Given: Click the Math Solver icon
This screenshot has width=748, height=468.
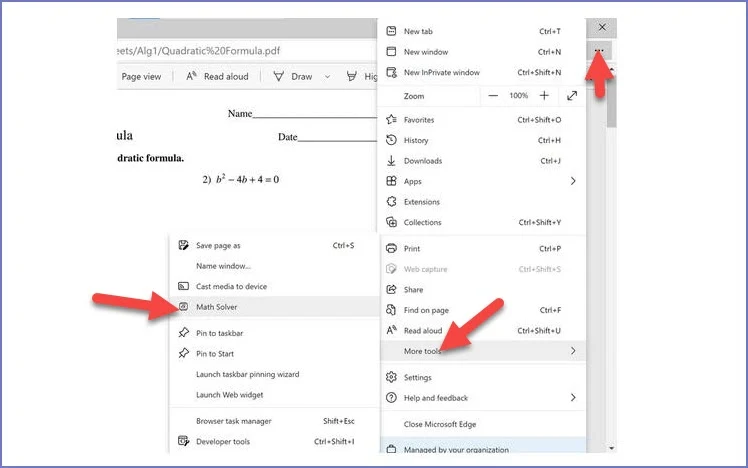Looking at the screenshot, I should click(184, 307).
